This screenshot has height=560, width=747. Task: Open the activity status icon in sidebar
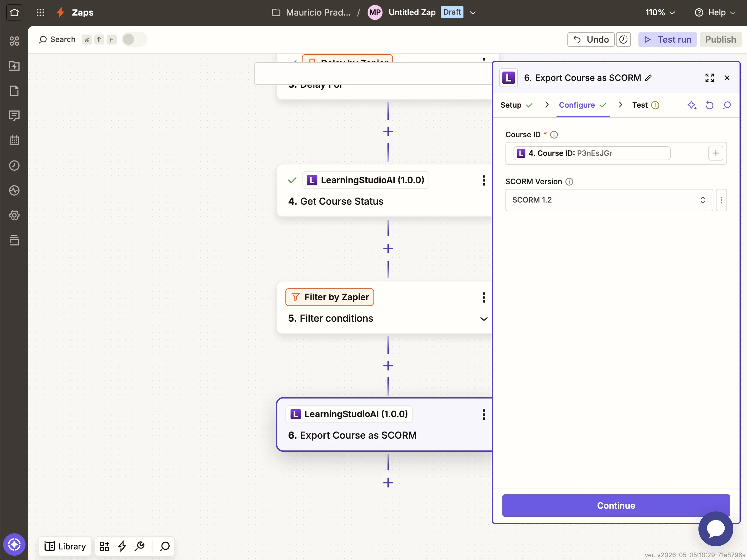click(14, 190)
